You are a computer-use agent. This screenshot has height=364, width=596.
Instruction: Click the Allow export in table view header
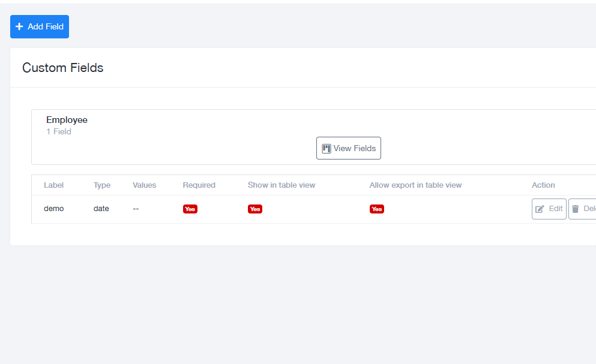point(415,185)
